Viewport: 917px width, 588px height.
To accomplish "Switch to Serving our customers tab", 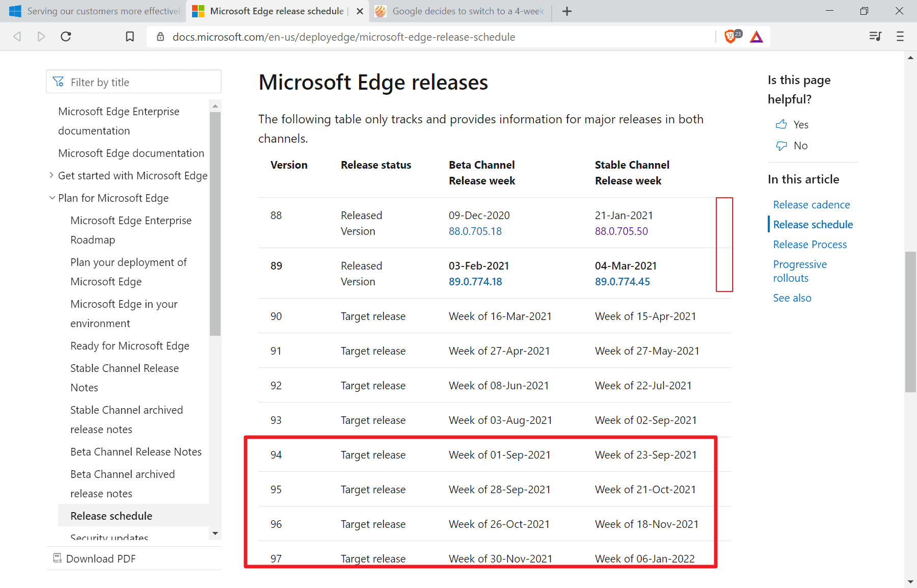I will click(x=94, y=11).
